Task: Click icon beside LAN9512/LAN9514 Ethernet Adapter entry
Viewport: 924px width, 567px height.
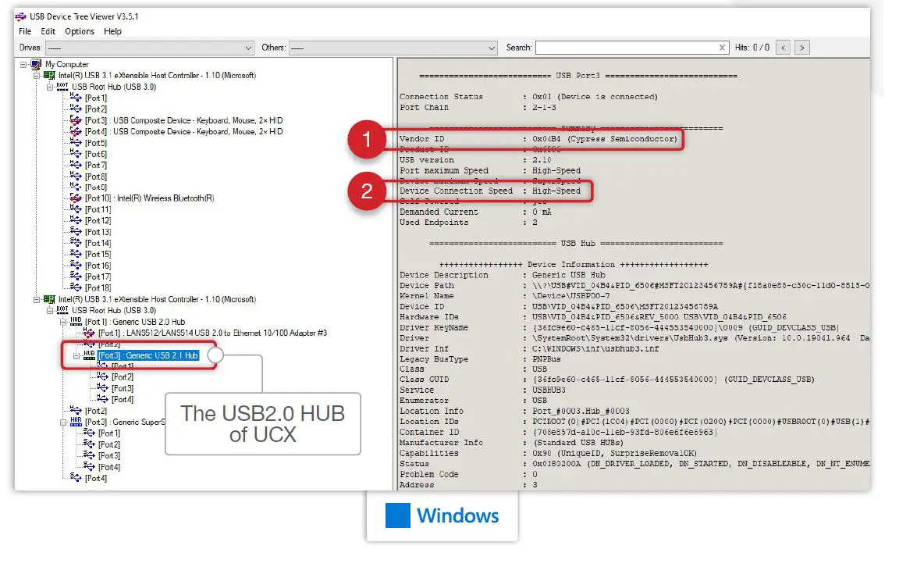Action: [x=89, y=333]
